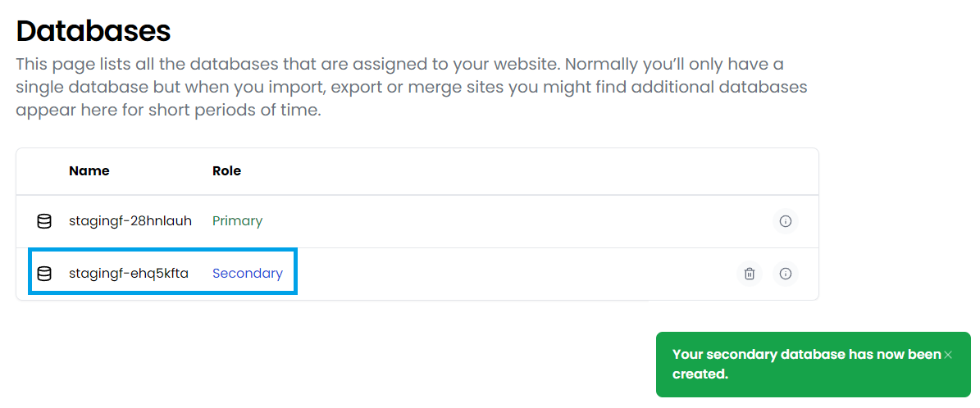Open info for stagingf-ehq5kfta database
Screen dimensions: 980x408
click(786, 274)
